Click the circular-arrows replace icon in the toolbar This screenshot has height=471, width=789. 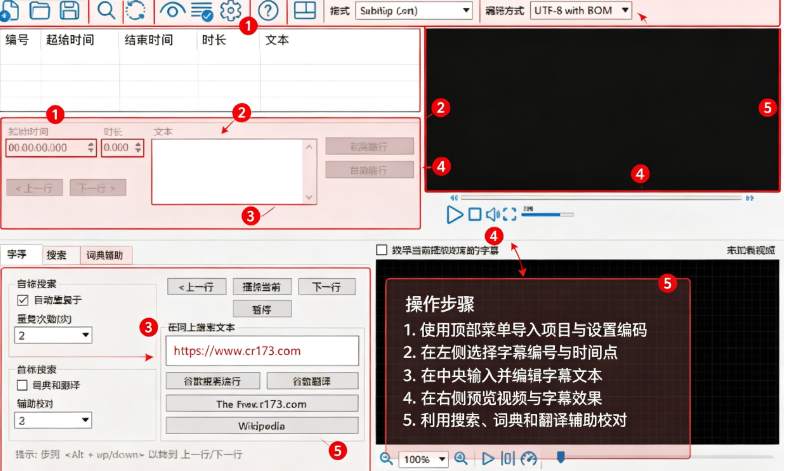[135, 10]
